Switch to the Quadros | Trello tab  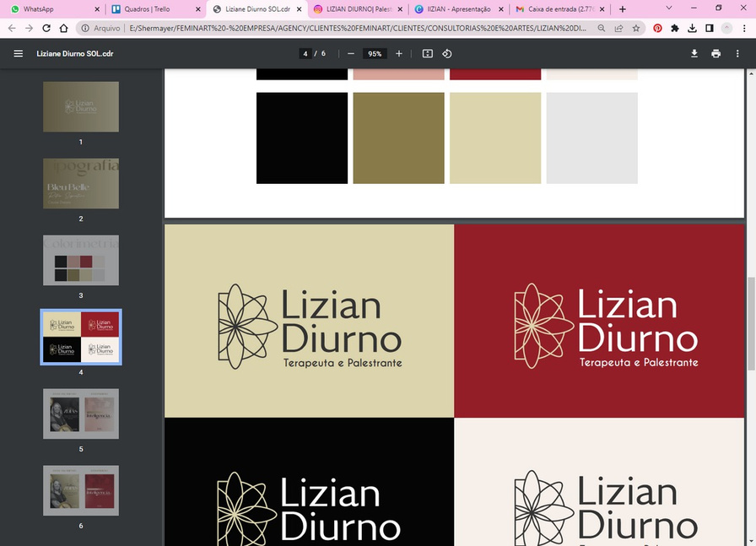coord(153,9)
